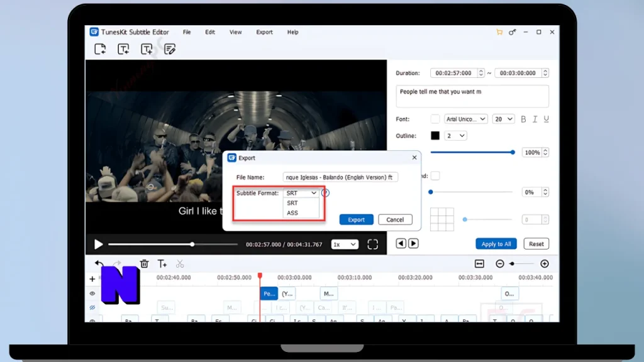
Task: Play the video preview
Action: click(98, 244)
